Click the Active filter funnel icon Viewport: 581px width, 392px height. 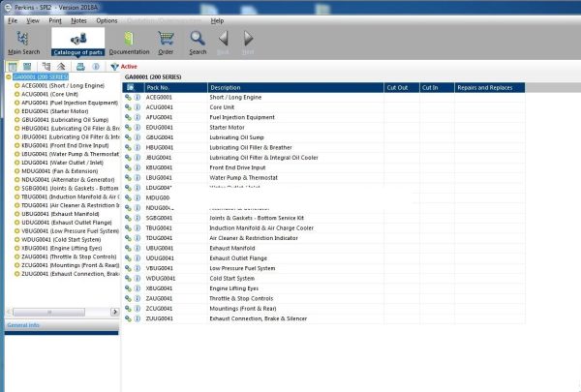(x=114, y=67)
